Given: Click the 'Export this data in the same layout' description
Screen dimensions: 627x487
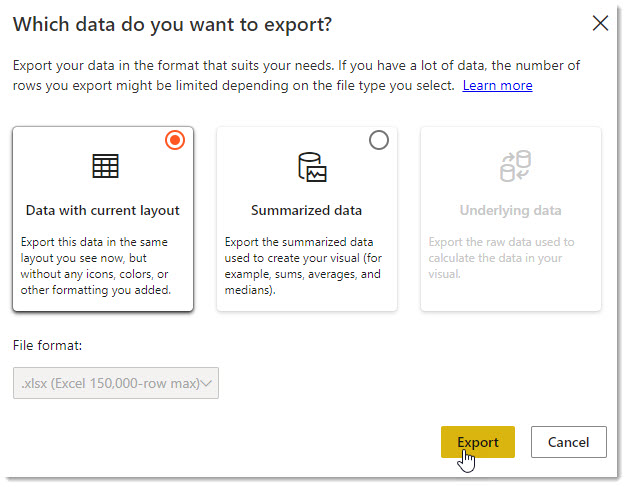Looking at the screenshot, I should coord(96,266).
